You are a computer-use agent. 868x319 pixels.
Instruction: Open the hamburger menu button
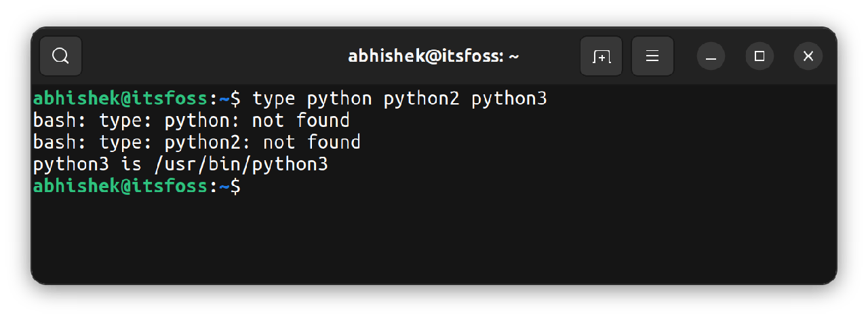tap(652, 56)
